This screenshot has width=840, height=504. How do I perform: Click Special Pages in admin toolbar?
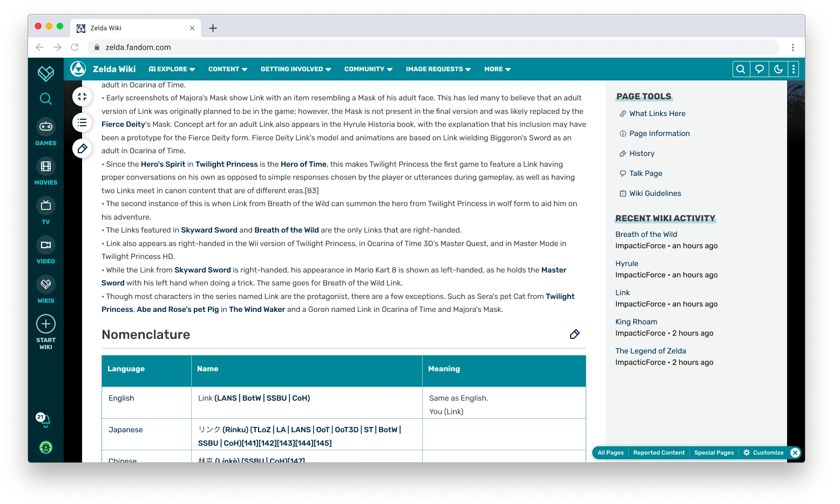pos(714,453)
